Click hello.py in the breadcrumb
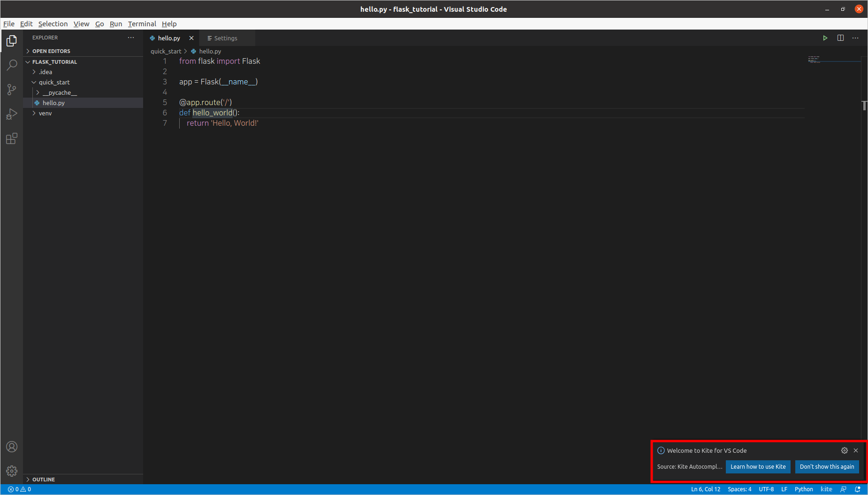868x495 pixels. pos(210,51)
